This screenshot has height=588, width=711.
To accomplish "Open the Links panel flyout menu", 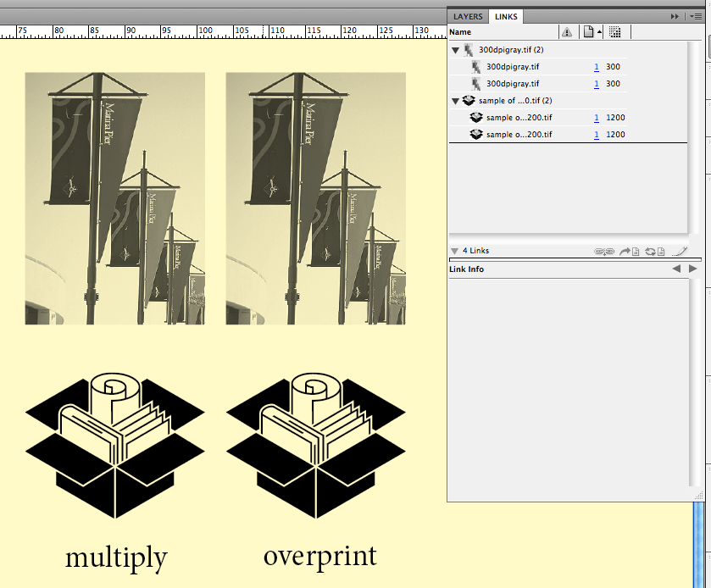I will click(696, 17).
